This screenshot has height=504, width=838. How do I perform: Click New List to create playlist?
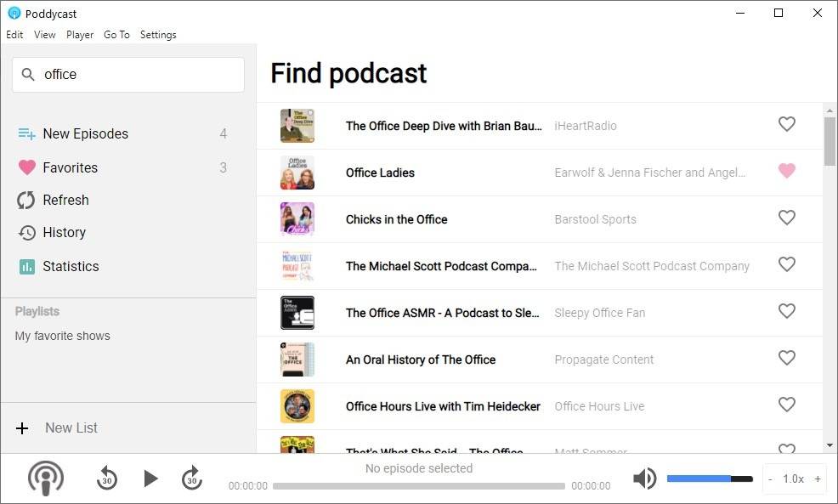point(71,428)
